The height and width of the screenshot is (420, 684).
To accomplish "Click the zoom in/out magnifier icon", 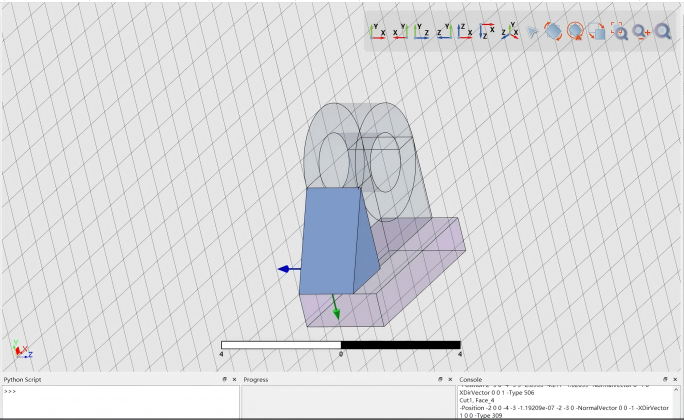I will click(x=641, y=32).
